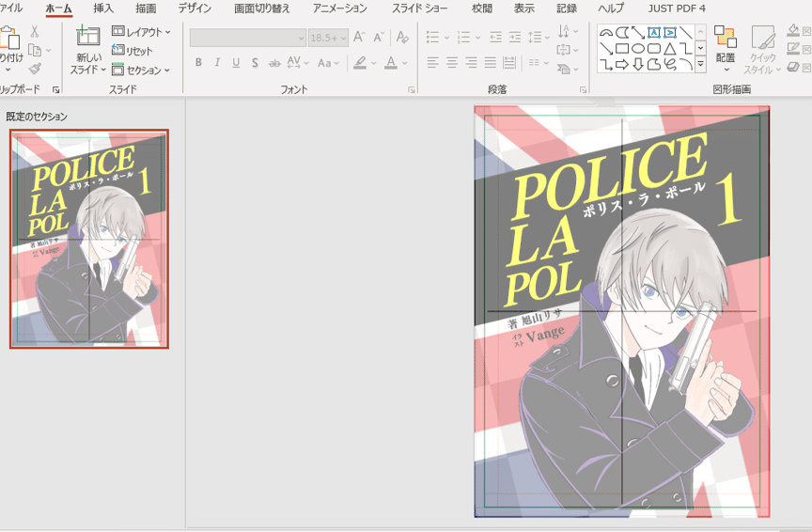Viewport: 812px width, 532px height.
Task: Click the Copy icon in clipboard group
Action: 35,50
